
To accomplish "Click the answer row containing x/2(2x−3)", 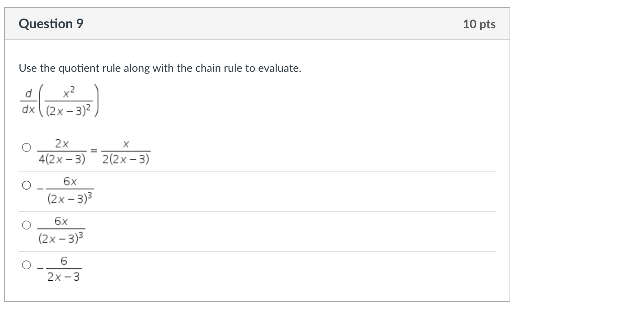I will click(x=126, y=151).
